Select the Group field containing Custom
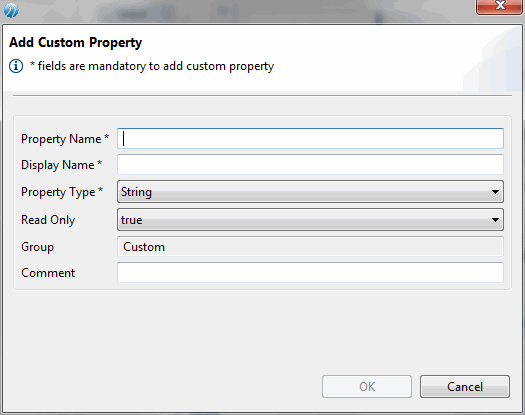525x415 pixels. pyautogui.click(x=310, y=247)
